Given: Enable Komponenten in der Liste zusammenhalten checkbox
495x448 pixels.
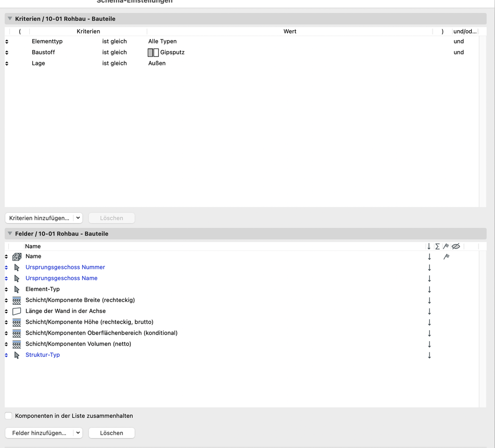Looking at the screenshot, I should tap(8, 416).
